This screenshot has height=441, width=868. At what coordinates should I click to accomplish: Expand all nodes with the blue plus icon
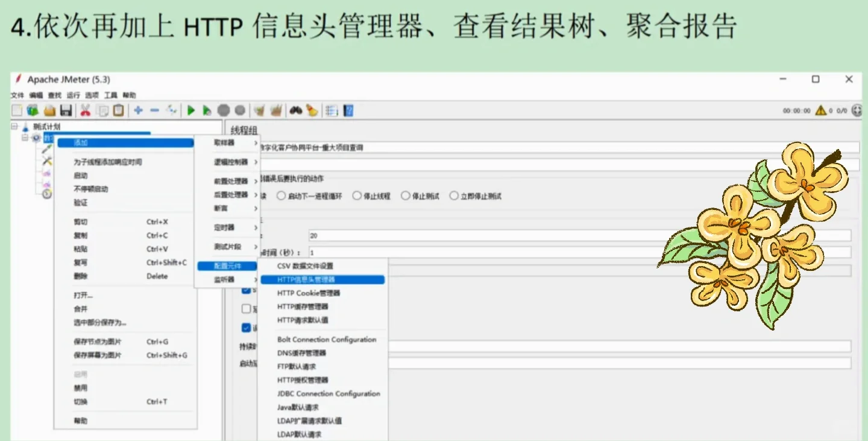[x=138, y=110]
